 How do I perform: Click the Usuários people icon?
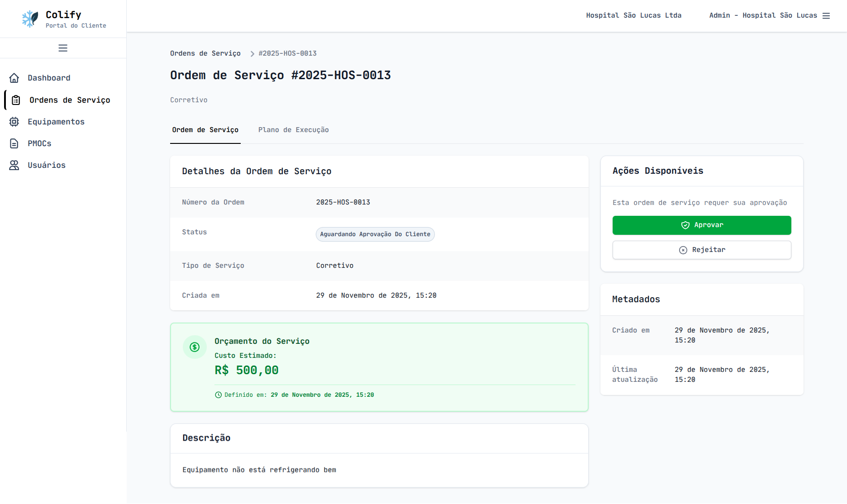[14, 165]
